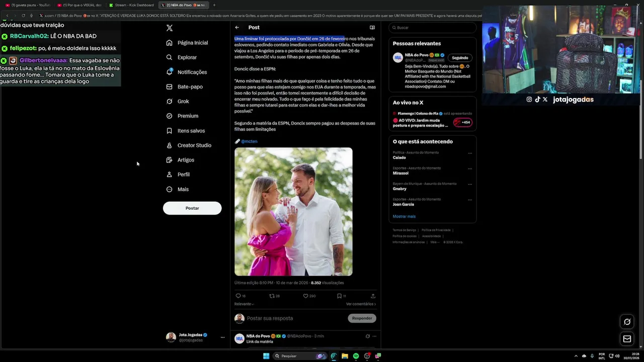
Task: Open the Spotify taskbar icon
Action: click(356, 356)
